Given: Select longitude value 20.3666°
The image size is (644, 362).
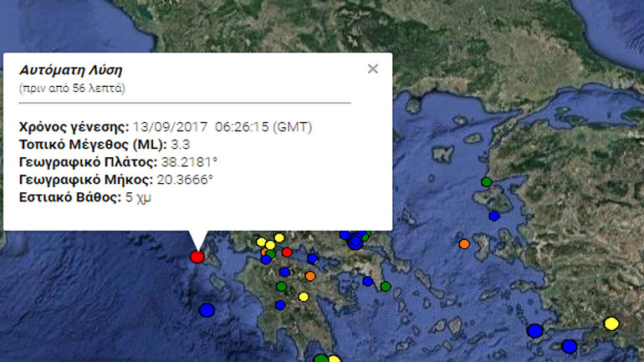Looking at the screenshot, I should pyautogui.click(x=185, y=180).
